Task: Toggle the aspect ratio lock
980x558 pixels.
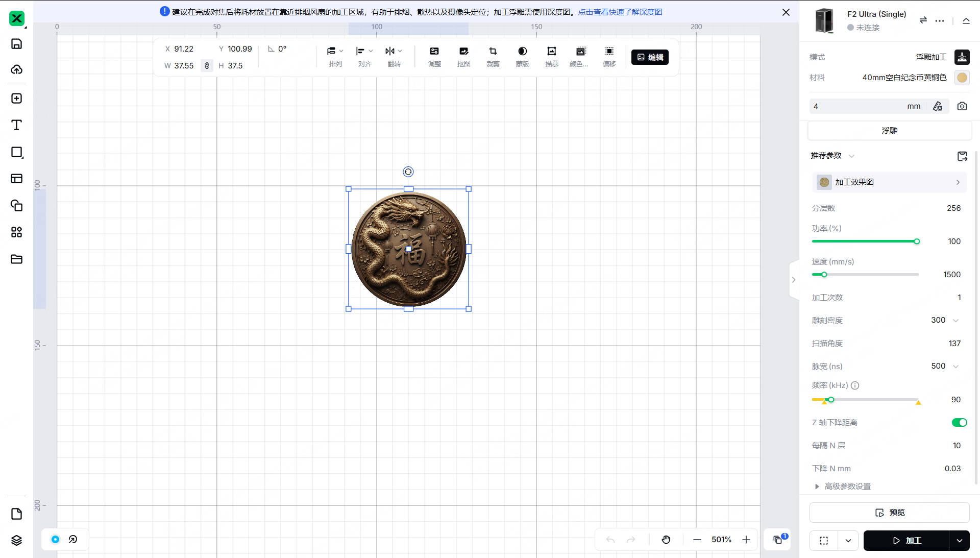Action: (x=207, y=65)
